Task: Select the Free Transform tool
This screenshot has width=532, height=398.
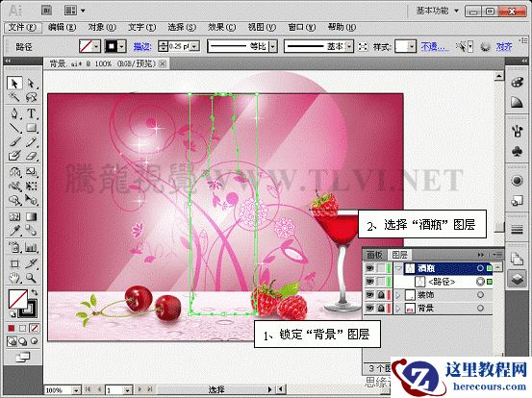Action: (x=31, y=187)
